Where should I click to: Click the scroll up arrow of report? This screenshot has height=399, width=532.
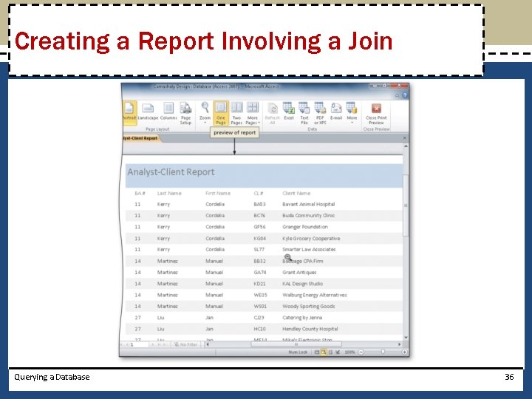pyautogui.click(x=406, y=146)
